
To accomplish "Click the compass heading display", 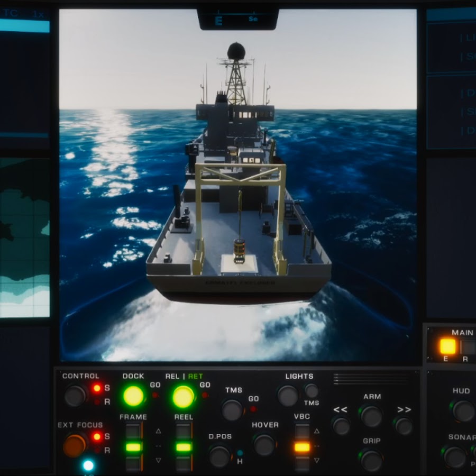I will pos(237,19).
